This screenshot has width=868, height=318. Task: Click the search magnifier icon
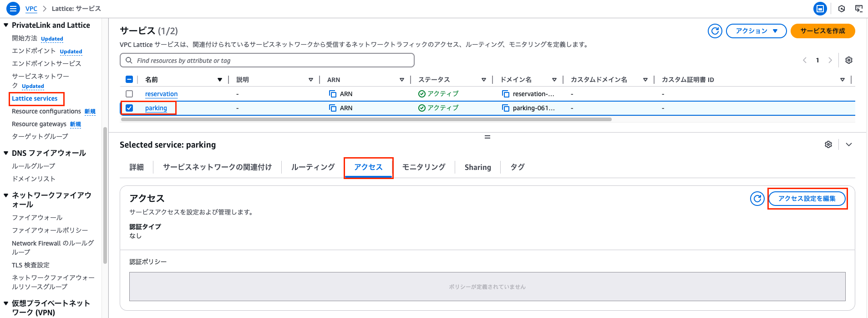129,60
